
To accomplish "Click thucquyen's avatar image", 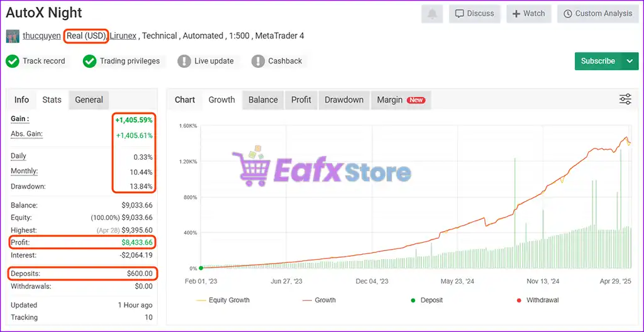I will point(13,36).
